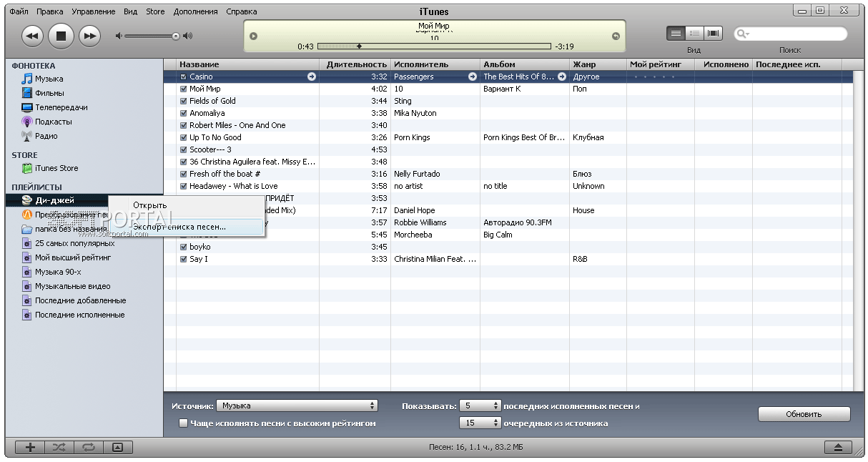Uncheck the Up To No Good checkbox
The image size is (868, 462).
point(184,137)
